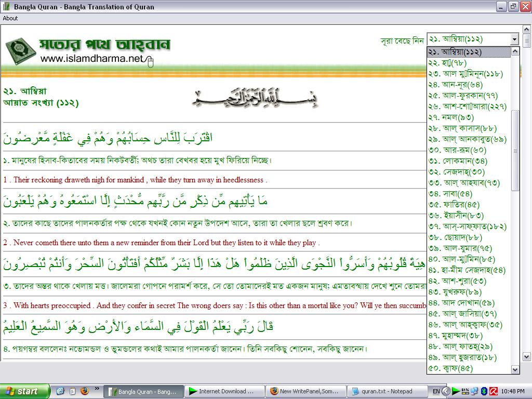Click the main page scrollbar thumb
The width and height of the screenshot is (532, 399).
pos(527,41)
